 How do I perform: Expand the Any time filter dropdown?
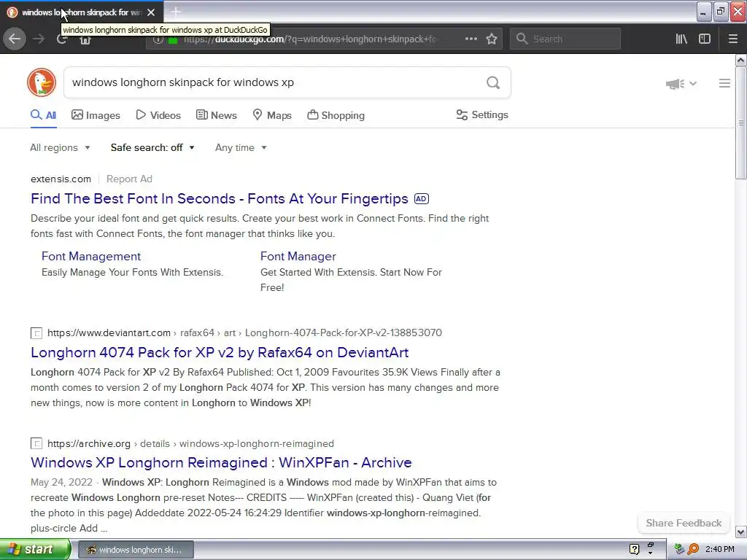[241, 147]
